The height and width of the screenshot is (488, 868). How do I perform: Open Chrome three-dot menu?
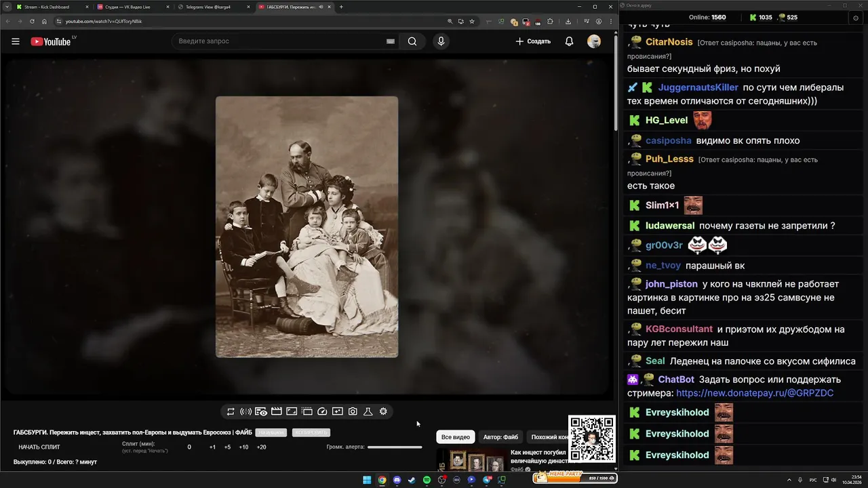pyautogui.click(x=611, y=21)
